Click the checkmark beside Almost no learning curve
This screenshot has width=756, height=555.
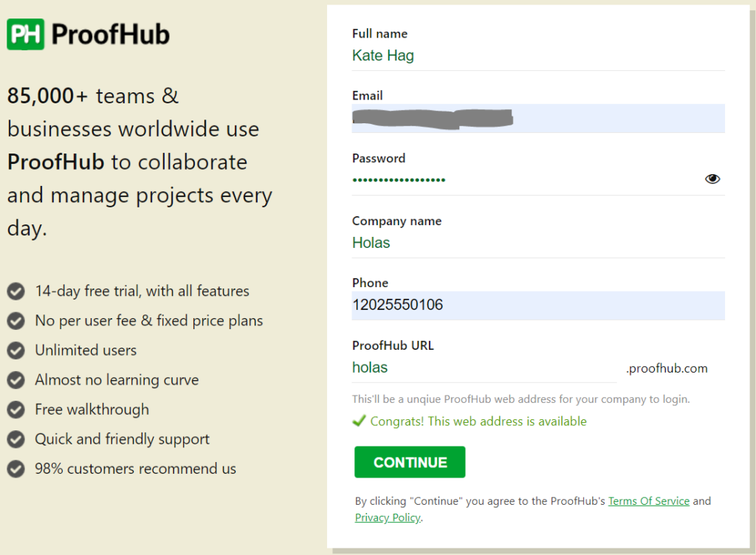coord(16,380)
